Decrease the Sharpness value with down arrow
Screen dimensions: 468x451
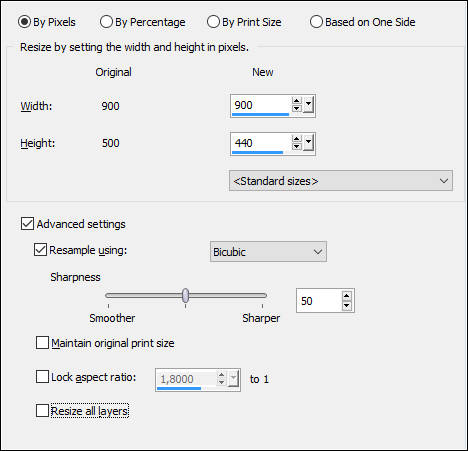(347, 305)
